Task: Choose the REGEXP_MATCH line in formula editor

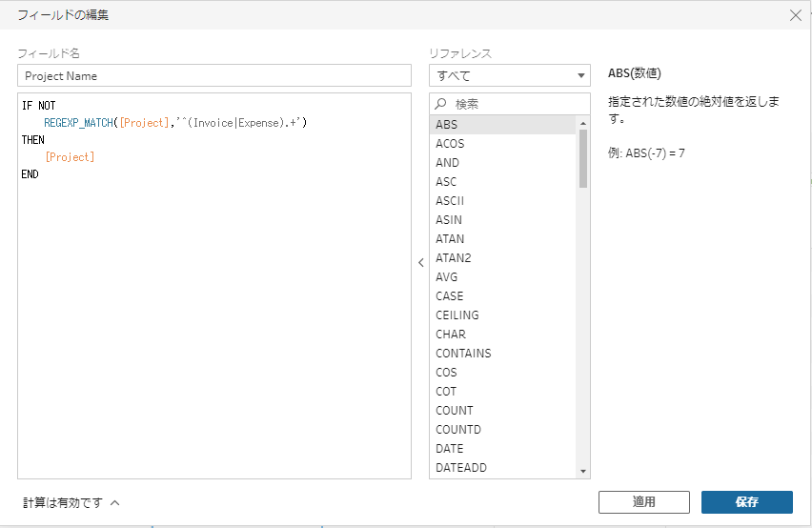Action: (x=175, y=123)
